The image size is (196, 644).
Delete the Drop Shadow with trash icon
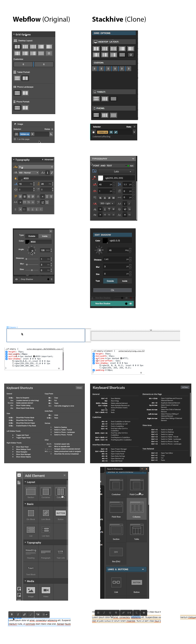pyautogui.click(x=52, y=279)
